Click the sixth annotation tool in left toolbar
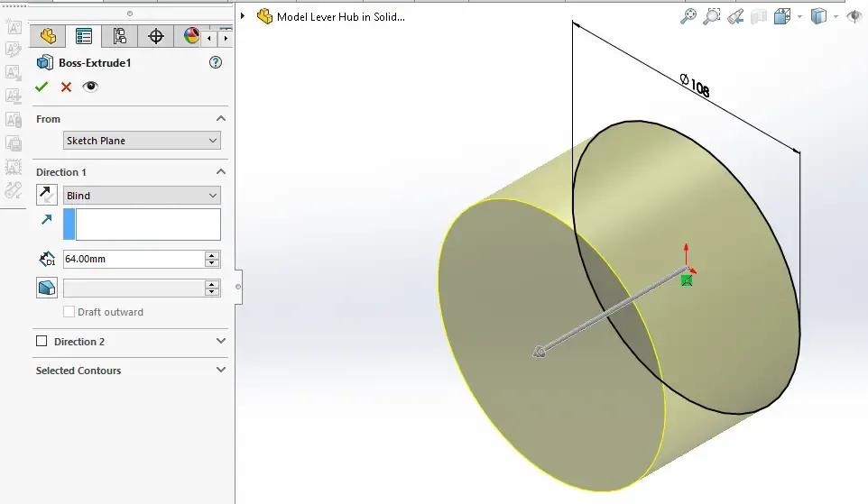This screenshot has height=504, width=868. coord(14,143)
